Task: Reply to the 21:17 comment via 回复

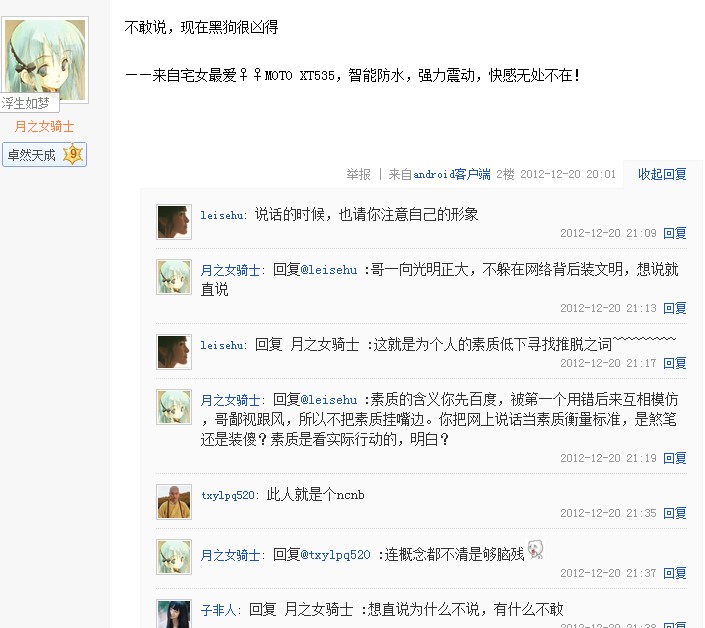Action: (674, 363)
